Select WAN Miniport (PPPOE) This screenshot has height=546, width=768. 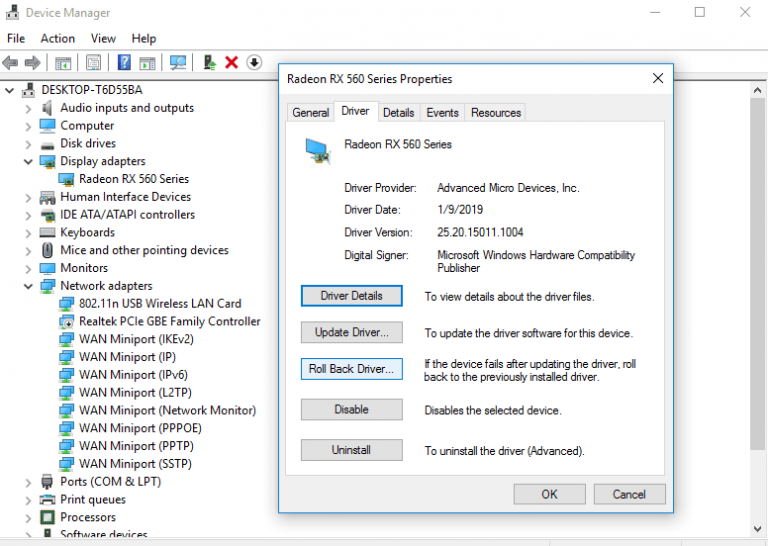click(x=140, y=428)
